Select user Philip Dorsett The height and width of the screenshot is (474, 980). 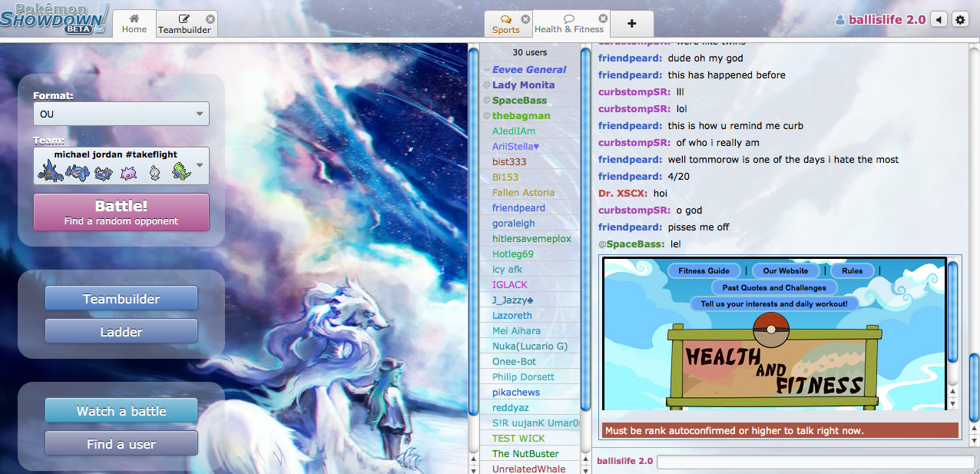(530, 377)
